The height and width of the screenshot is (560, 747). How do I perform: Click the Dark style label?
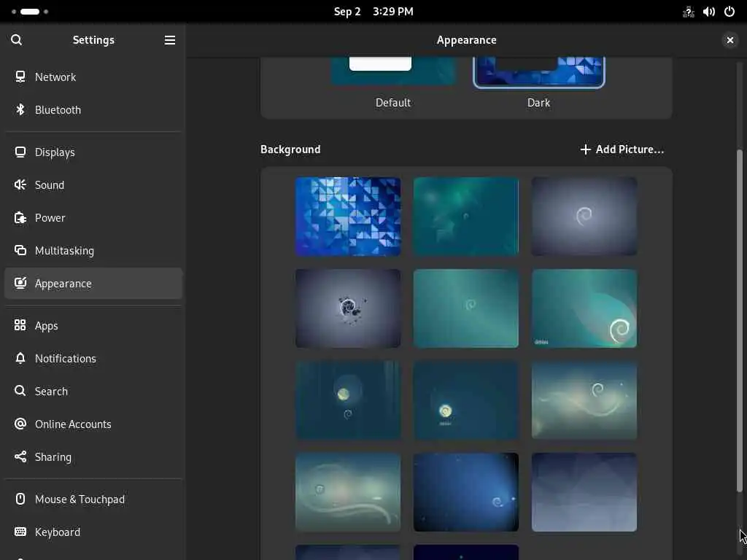click(x=539, y=102)
